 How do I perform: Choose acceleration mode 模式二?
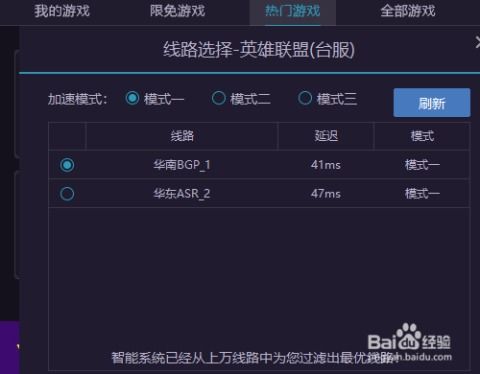(219, 98)
